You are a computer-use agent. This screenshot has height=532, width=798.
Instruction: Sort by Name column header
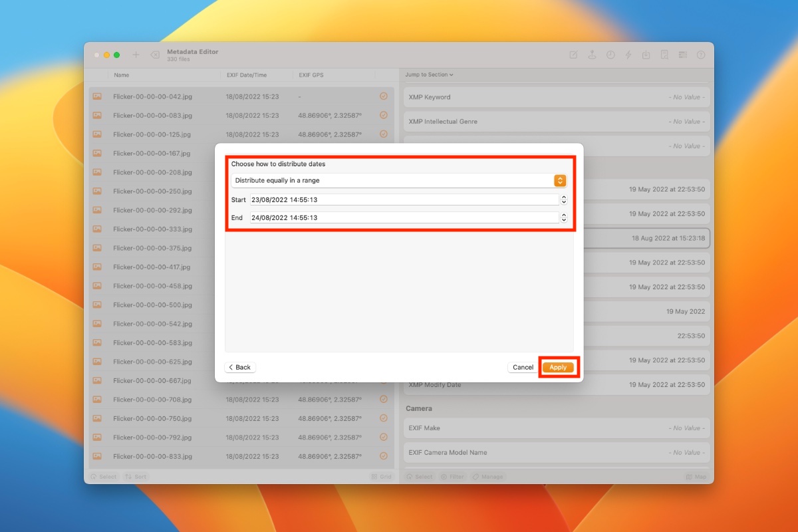[x=121, y=75]
